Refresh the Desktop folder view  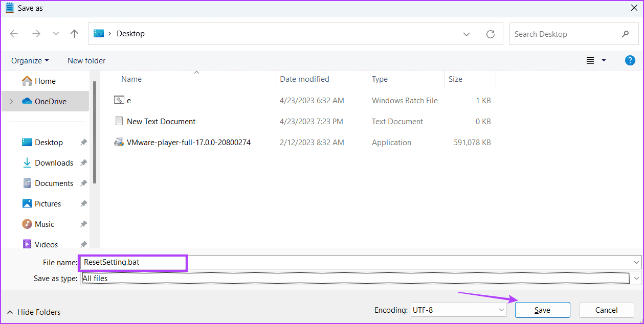pos(491,34)
